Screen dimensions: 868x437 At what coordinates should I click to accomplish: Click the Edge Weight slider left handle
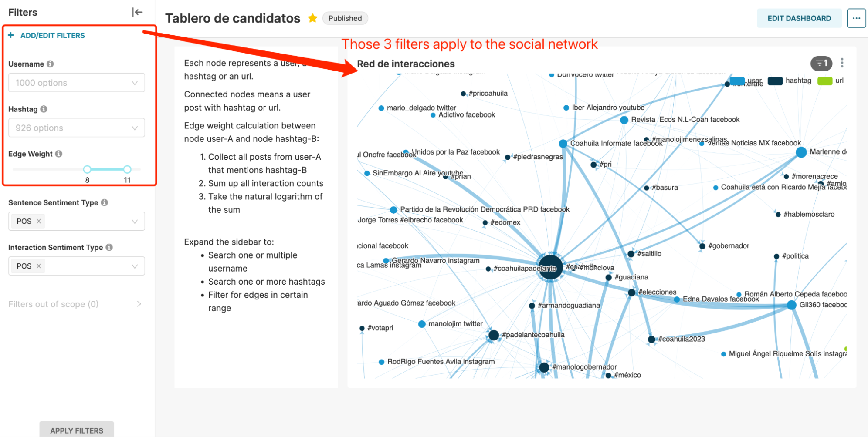click(x=87, y=169)
